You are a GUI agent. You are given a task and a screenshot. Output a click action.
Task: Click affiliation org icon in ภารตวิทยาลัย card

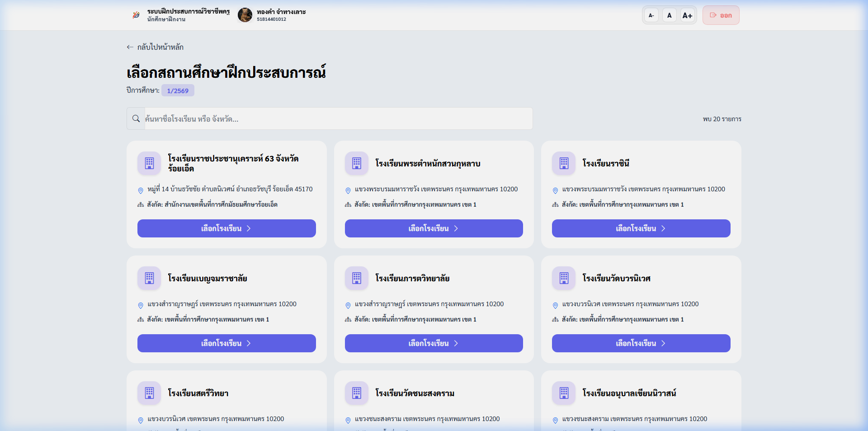coord(348,320)
